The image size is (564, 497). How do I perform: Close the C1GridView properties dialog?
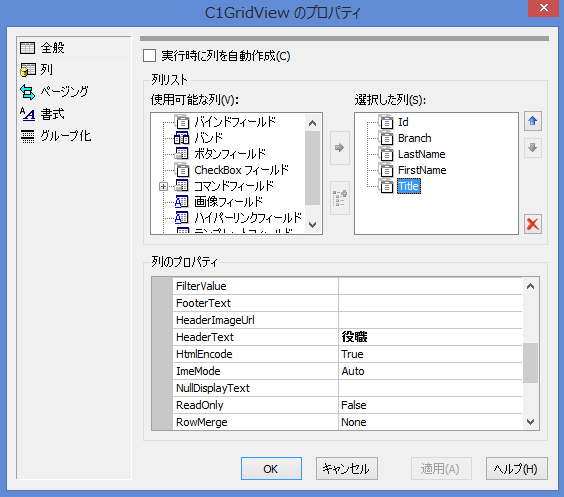click(543, 8)
